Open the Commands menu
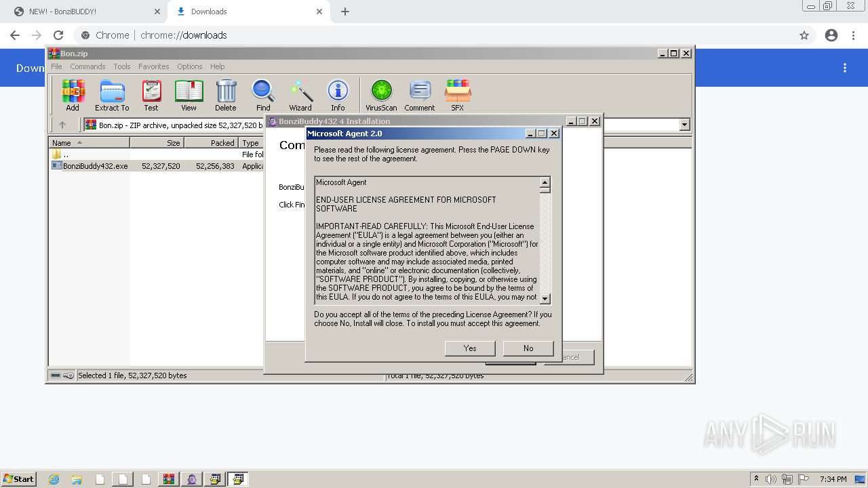The image size is (868, 488). (87, 66)
